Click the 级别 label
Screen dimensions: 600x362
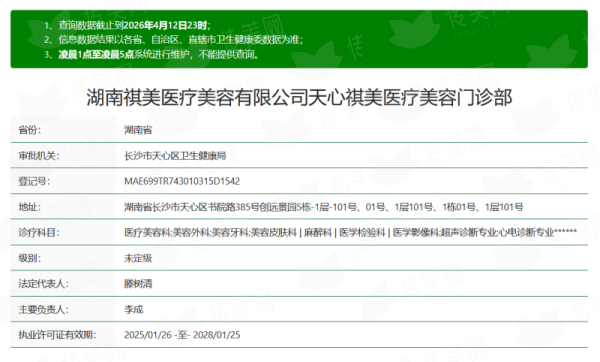pyautogui.click(x=29, y=258)
